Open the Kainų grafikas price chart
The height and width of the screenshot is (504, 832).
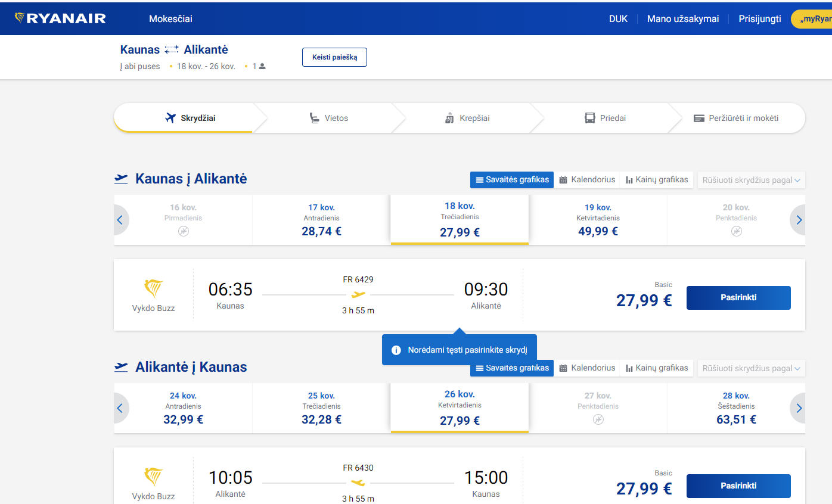point(656,179)
